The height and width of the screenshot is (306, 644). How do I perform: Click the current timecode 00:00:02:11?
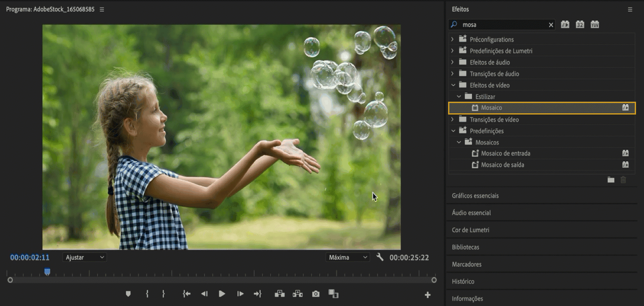pyautogui.click(x=30, y=257)
